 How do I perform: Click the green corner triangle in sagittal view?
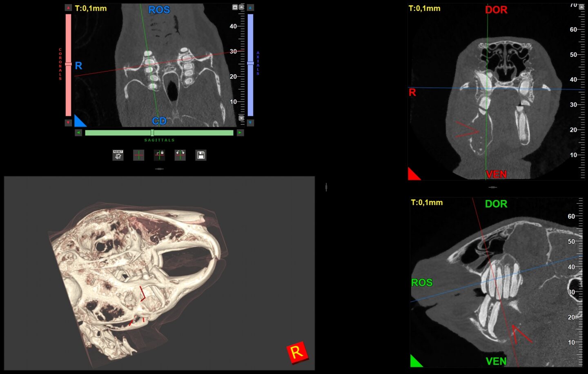(415, 361)
